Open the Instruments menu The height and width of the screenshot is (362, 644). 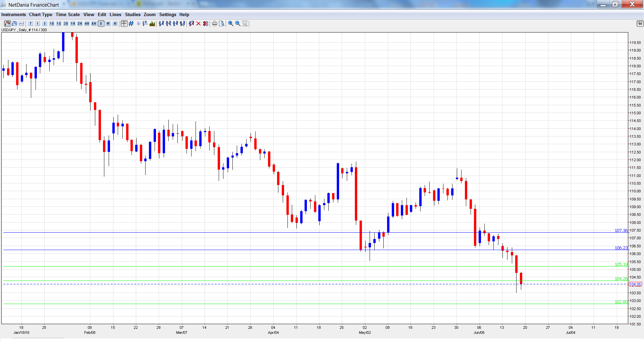point(13,14)
